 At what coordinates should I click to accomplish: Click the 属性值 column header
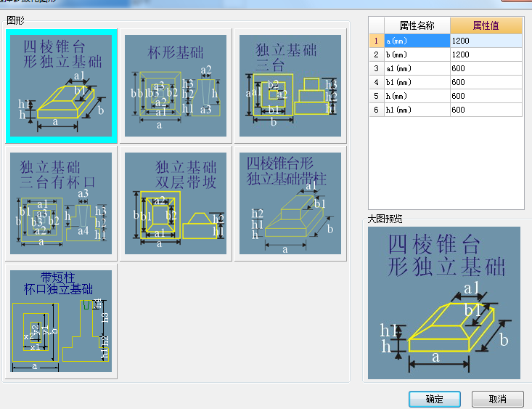pos(486,25)
